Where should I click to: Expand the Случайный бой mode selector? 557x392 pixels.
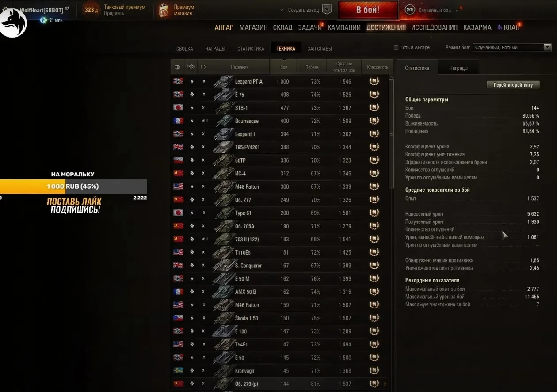point(458,10)
